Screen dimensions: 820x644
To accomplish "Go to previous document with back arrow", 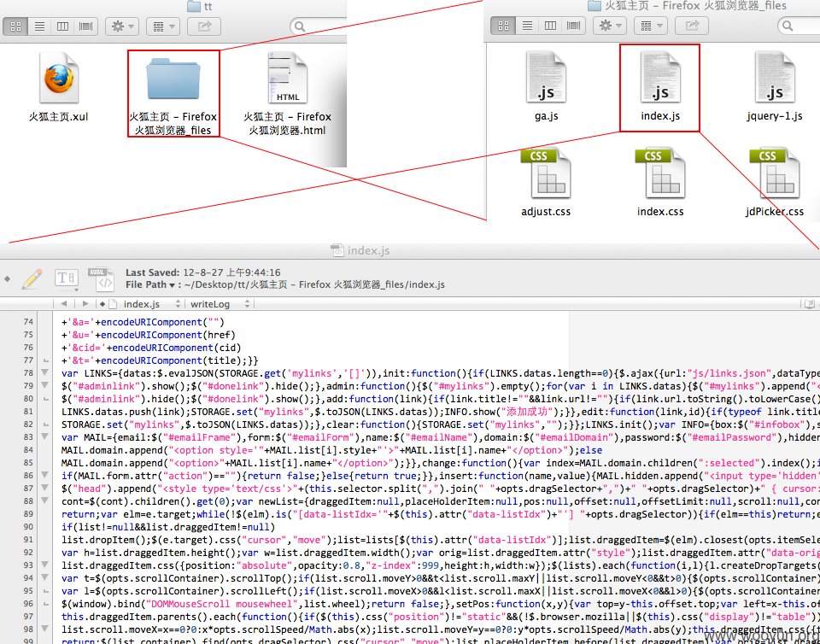I will pyautogui.click(x=63, y=304).
